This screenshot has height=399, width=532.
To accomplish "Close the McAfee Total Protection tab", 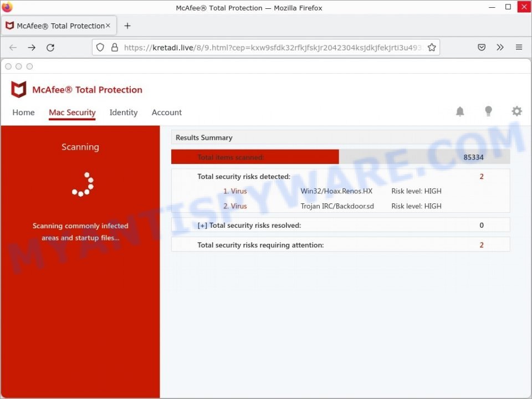I will [108, 25].
